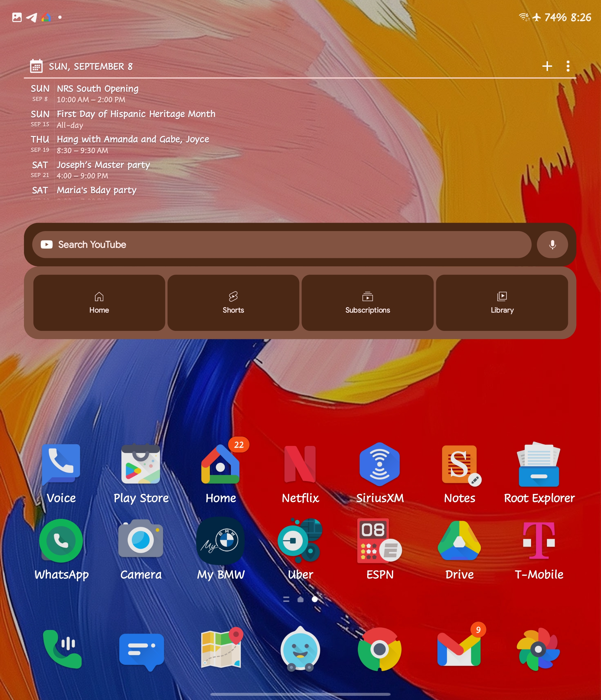Open the Voice app
The width and height of the screenshot is (601, 700).
61,465
